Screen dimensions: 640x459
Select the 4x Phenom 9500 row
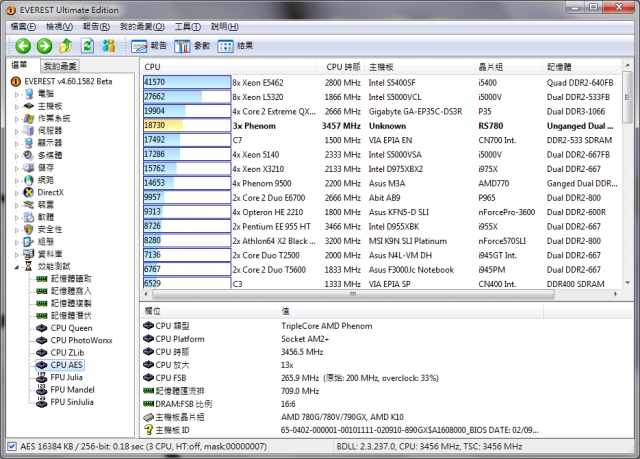click(381, 183)
